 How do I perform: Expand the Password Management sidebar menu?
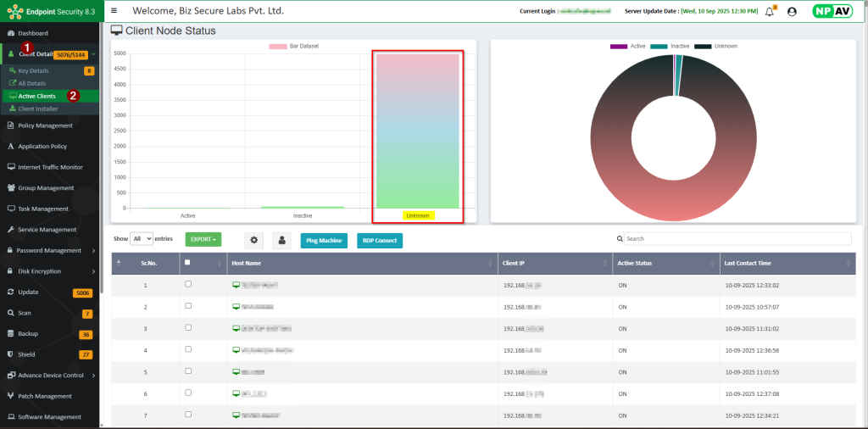(x=50, y=250)
